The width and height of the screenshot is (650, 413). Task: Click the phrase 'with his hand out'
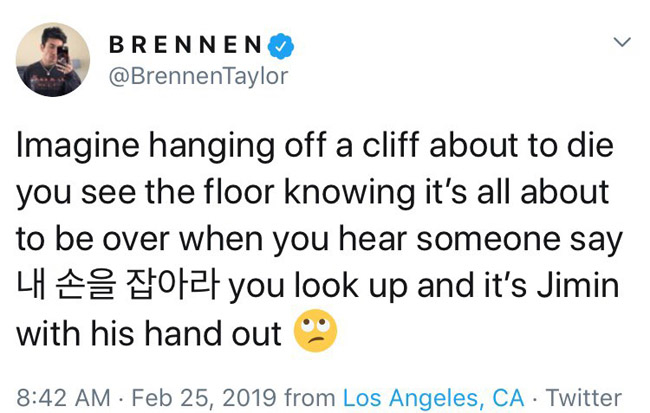point(148,333)
